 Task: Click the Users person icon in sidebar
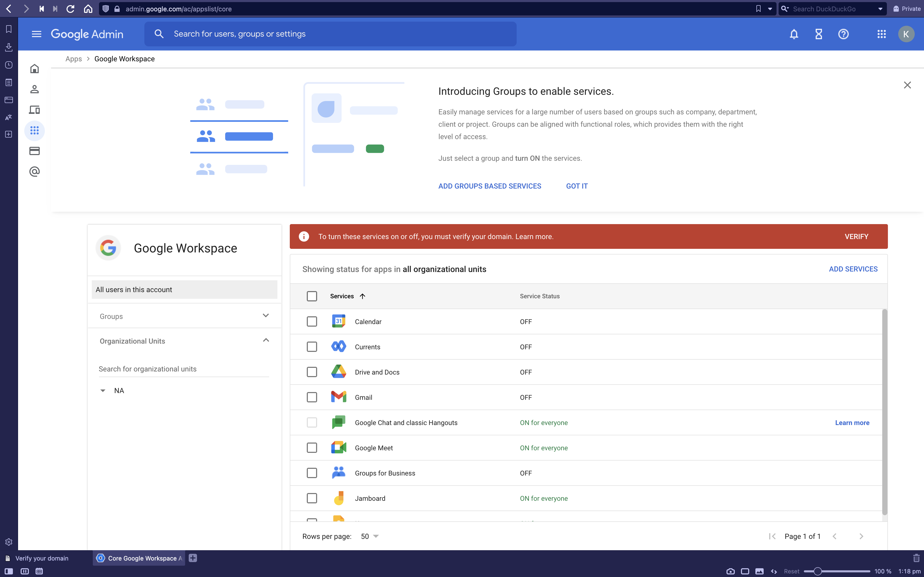pos(34,89)
